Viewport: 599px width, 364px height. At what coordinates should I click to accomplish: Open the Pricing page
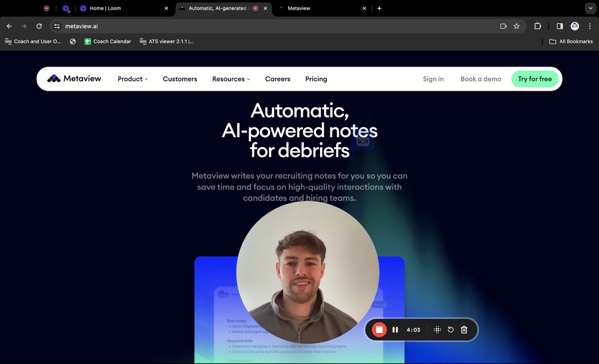pos(316,79)
